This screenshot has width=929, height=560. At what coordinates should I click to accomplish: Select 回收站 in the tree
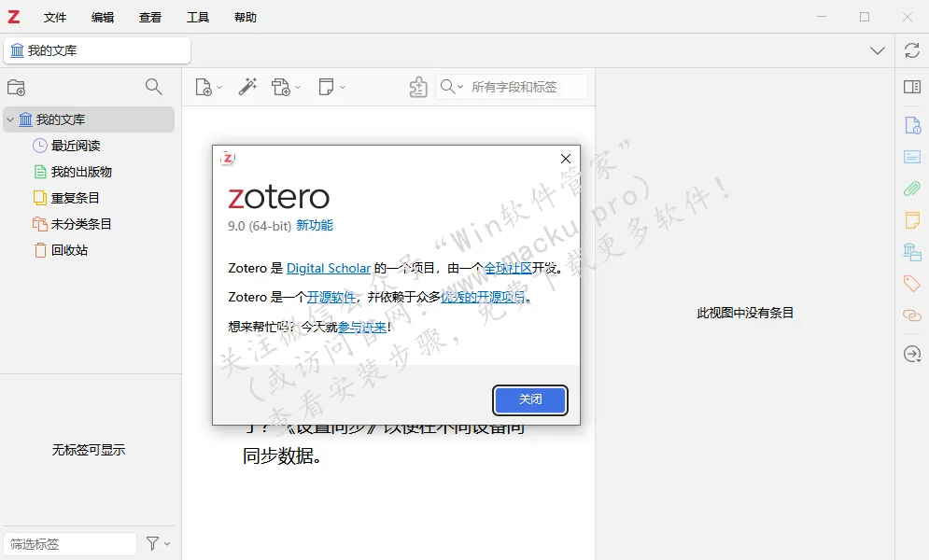(x=69, y=250)
